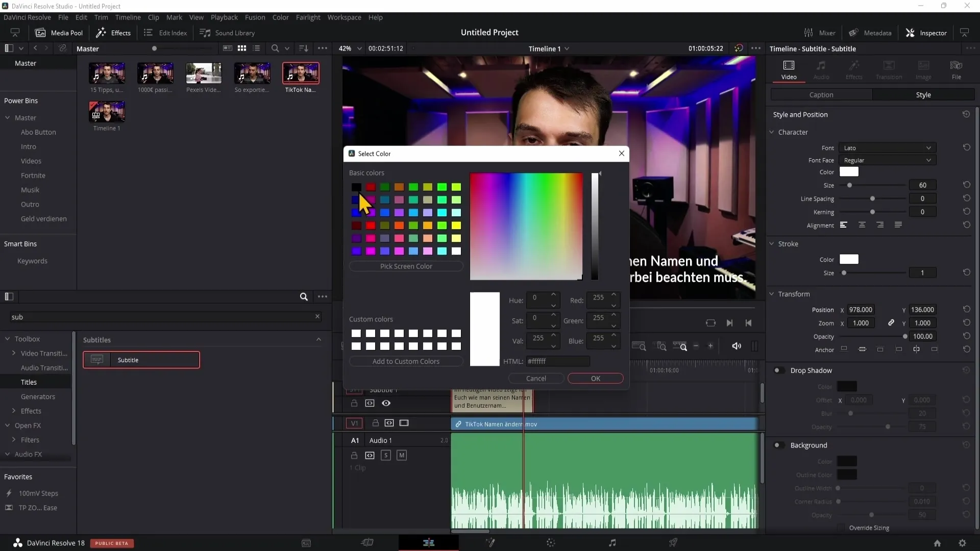Image resolution: width=980 pixels, height=551 pixels.
Task: Toggle Drop Shadow enable checkbox
Action: (x=778, y=370)
